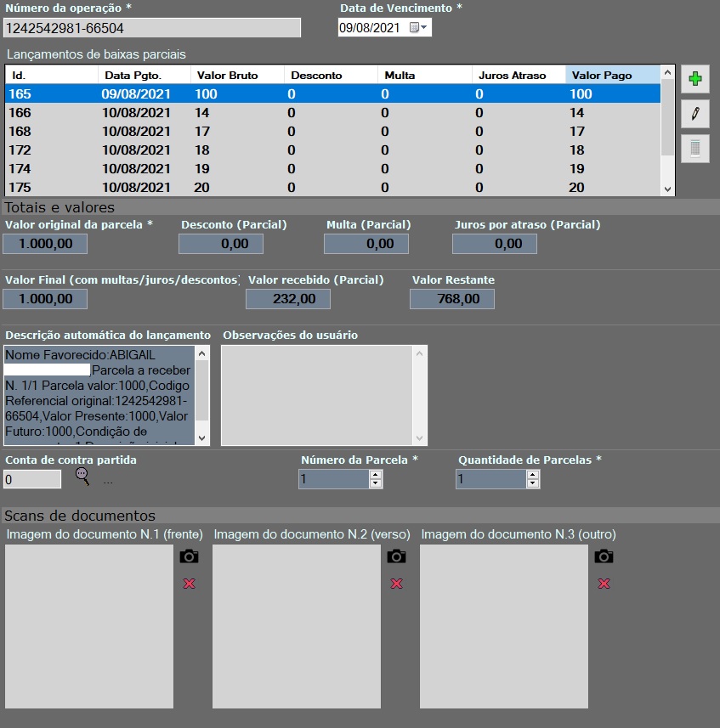Decrease the Quantidade de Parcelas value
Image resolution: width=720 pixels, height=728 pixels.
tap(533, 483)
